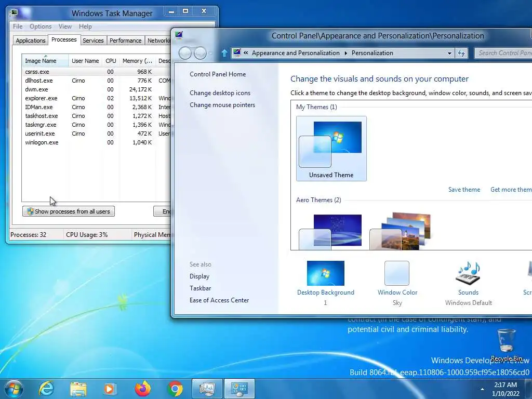The width and height of the screenshot is (532, 399).
Task: Sort processes by User Name column
Action: tap(86, 61)
